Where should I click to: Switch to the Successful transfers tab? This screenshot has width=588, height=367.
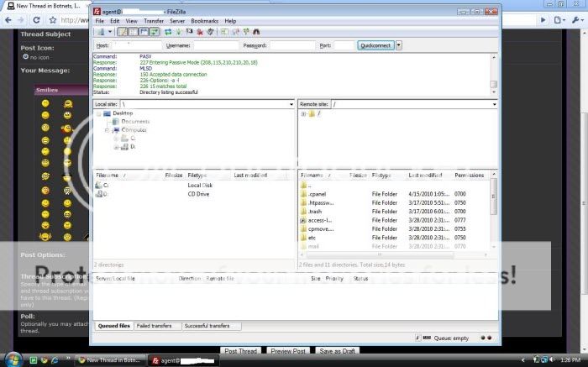[209, 325]
